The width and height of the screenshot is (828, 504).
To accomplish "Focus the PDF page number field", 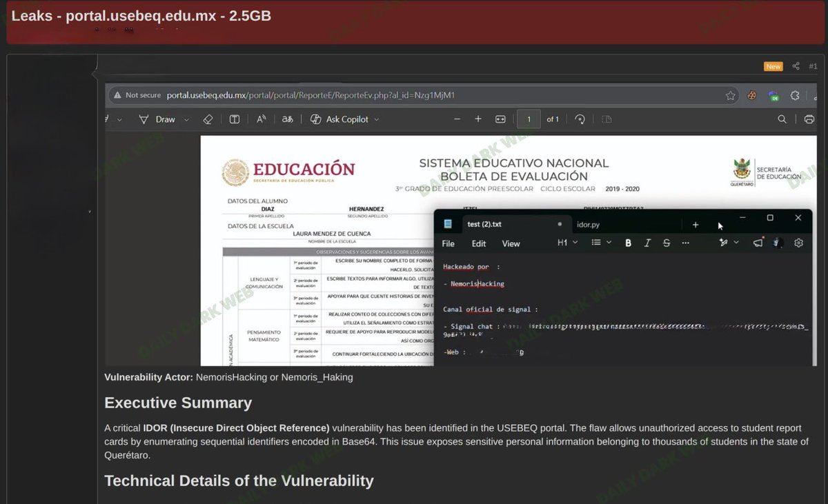I will [x=529, y=119].
